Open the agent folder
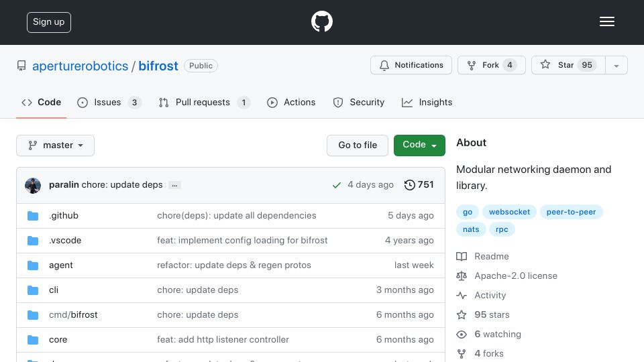 click(x=61, y=265)
